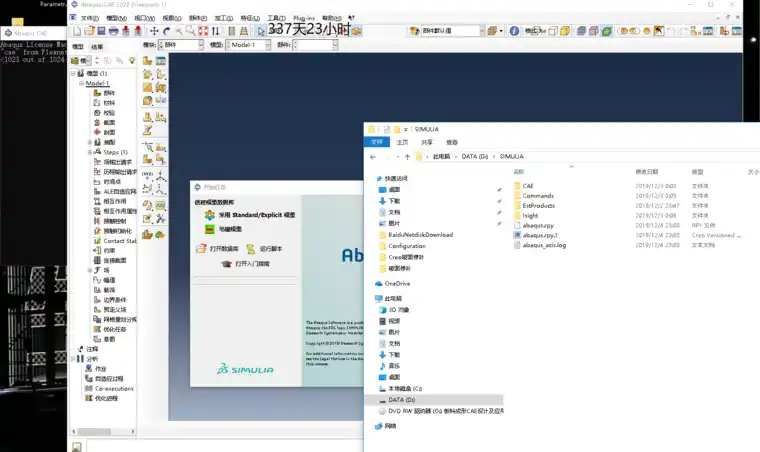Click the Print icon in Abaqus toolbar

[113, 31]
